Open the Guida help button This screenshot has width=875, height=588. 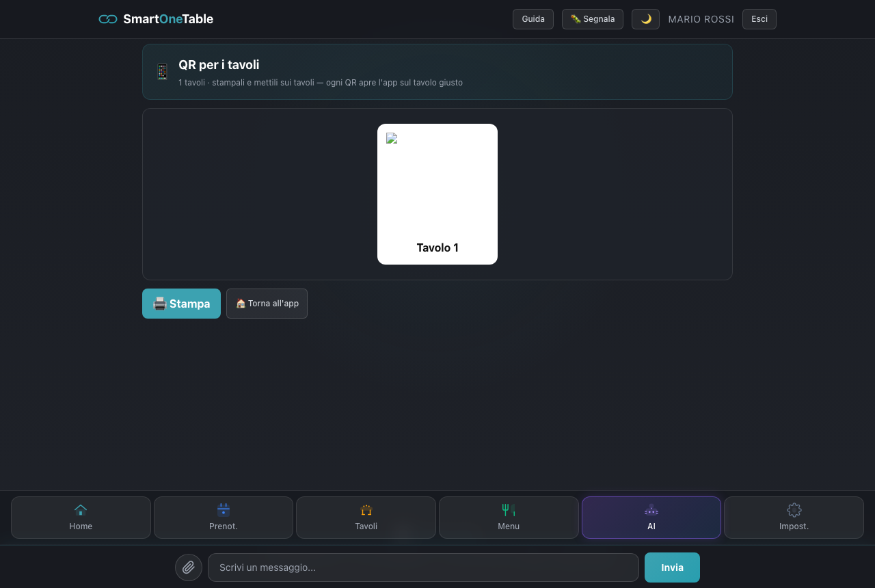coord(533,19)
